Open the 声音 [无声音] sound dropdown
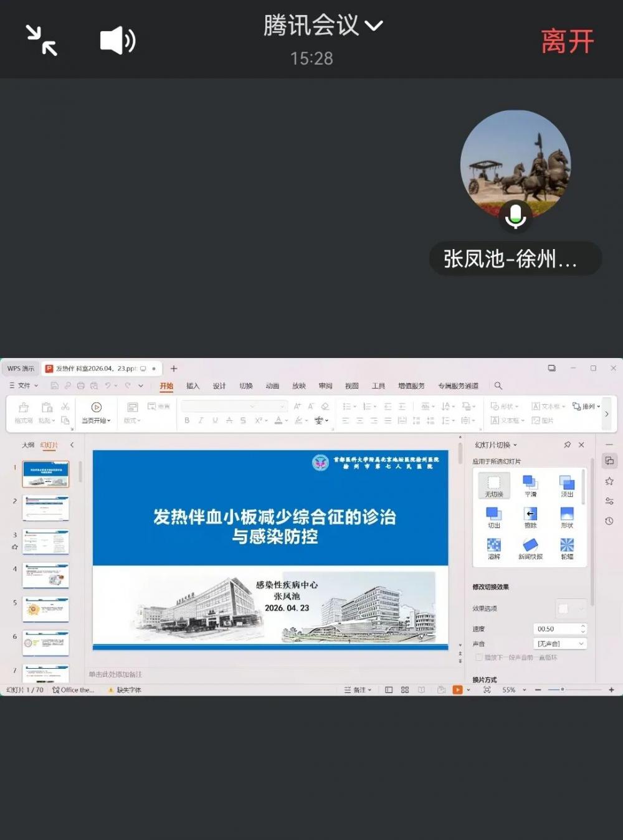Image resolution: width=623 pixels, height=840 pixels. (x=560, y=644)
